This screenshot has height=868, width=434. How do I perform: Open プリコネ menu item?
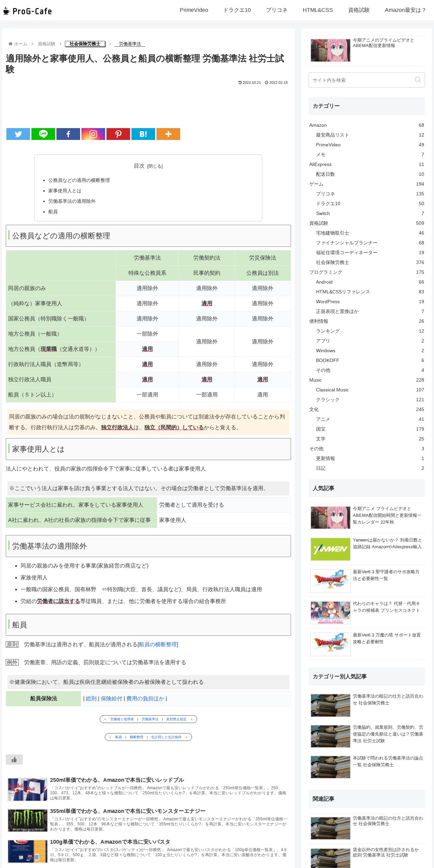[x=276, y=10]
